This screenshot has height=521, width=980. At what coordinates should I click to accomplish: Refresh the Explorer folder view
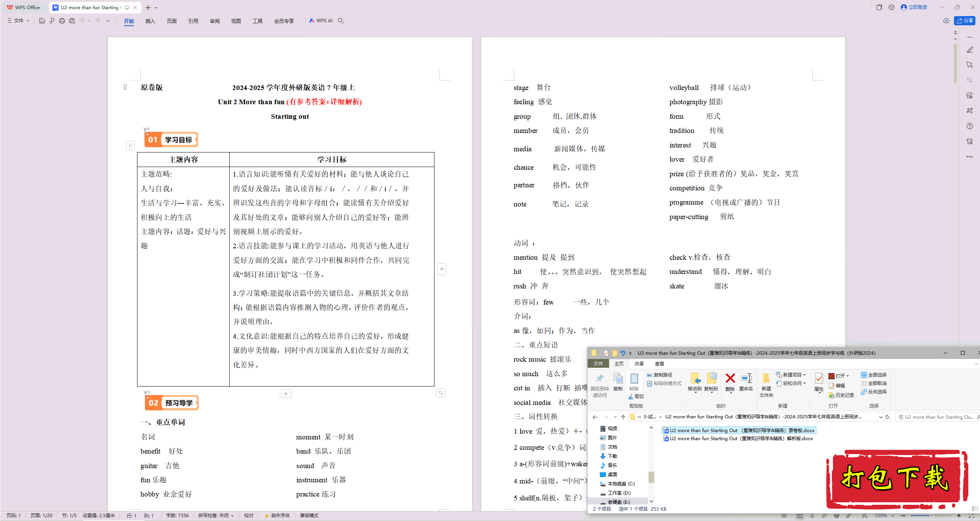point(887,417)
